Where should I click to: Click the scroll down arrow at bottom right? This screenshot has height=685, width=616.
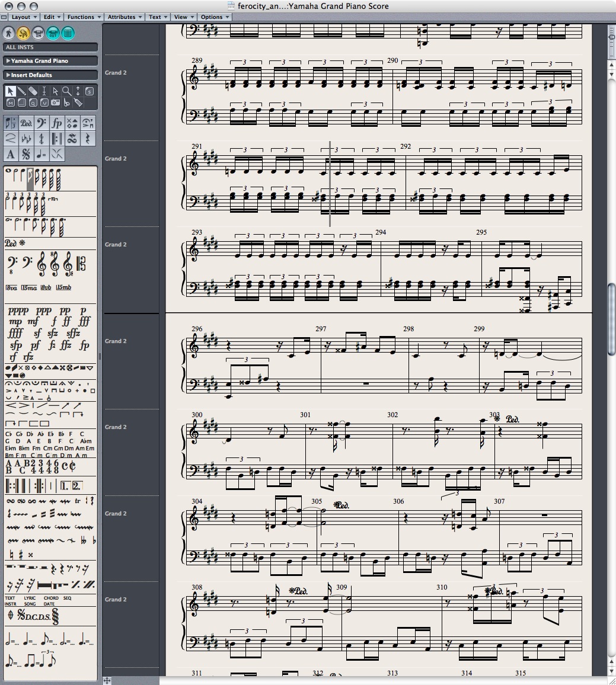pyautogui.click(x=611, y=671)
